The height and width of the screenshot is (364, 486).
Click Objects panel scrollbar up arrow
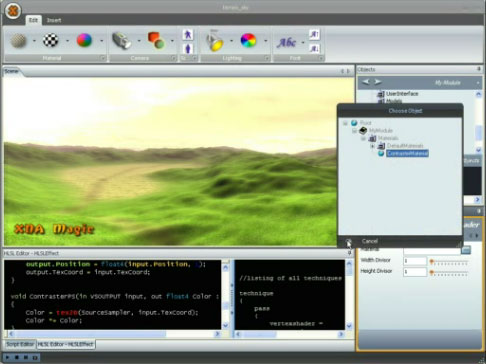tap(479, 94)
